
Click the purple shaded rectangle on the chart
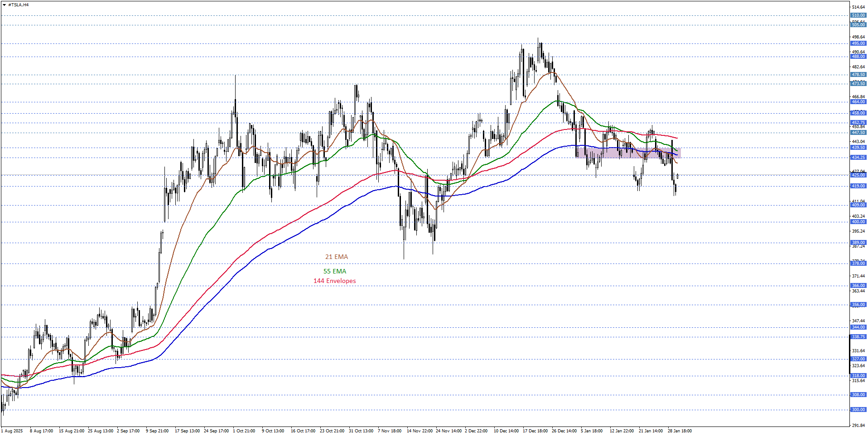point(627,153)
